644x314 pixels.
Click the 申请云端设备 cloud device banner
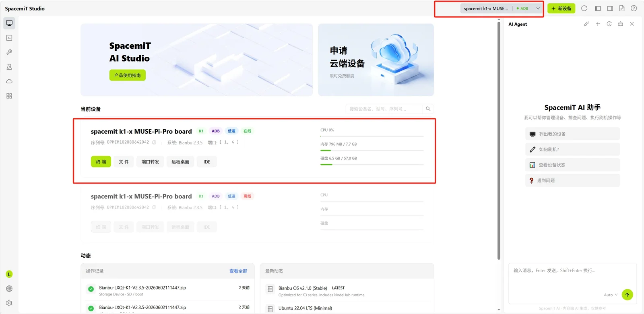point(376,60)
